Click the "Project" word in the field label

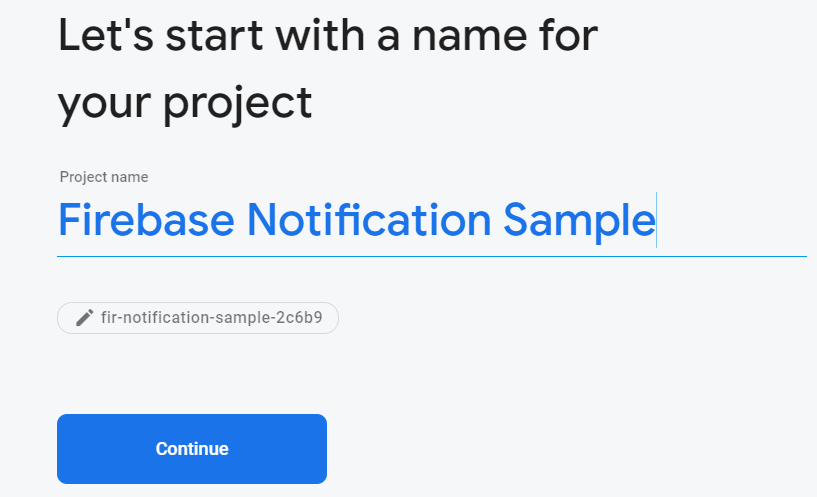point(83,177)
